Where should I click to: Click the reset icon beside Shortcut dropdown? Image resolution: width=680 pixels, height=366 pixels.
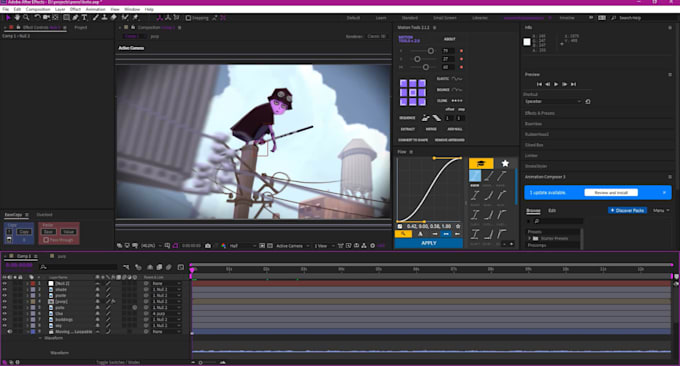[x=588, y=101]
